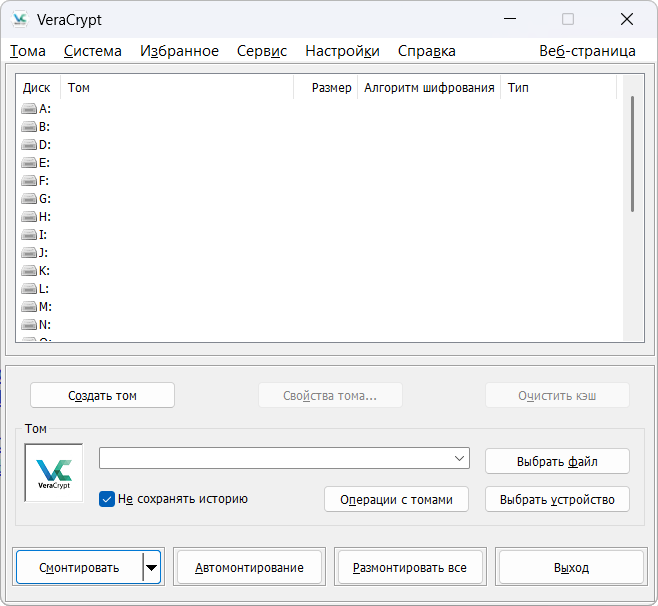Select drive G: icon in list
The height and width of the screenshot is (606, 658).
29,199
